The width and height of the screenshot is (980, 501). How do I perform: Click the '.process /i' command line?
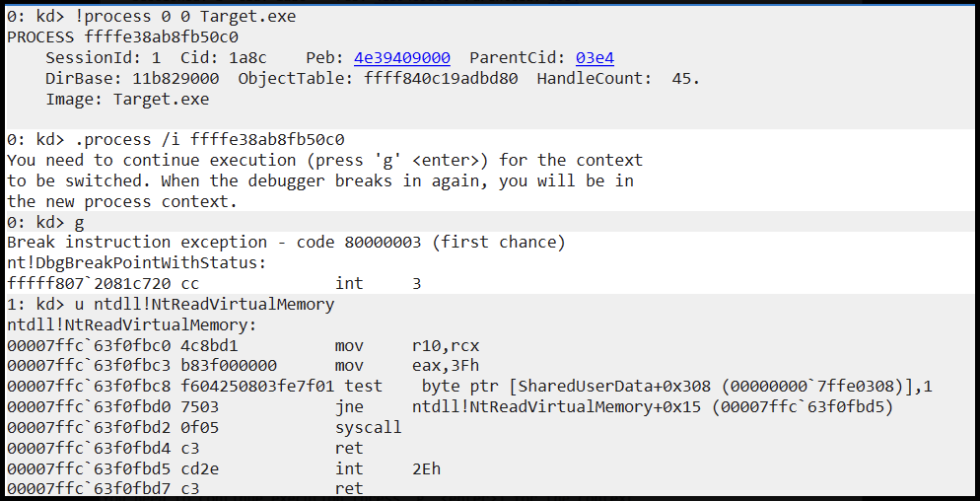[175, 139]
